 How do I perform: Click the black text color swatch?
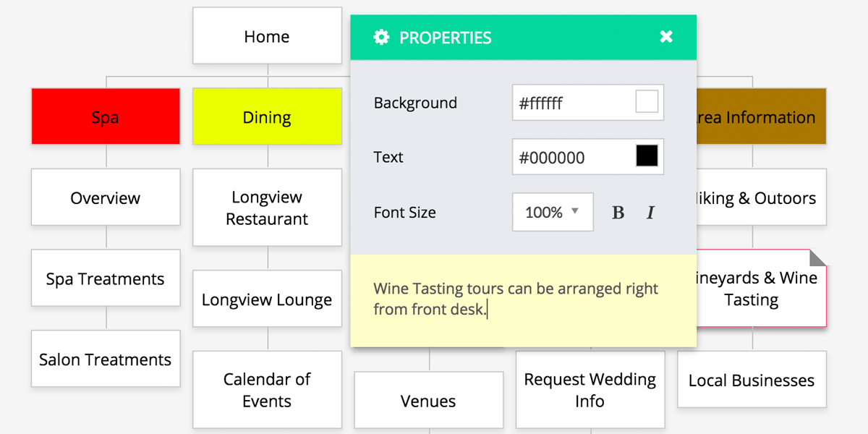tap(647, 156)
